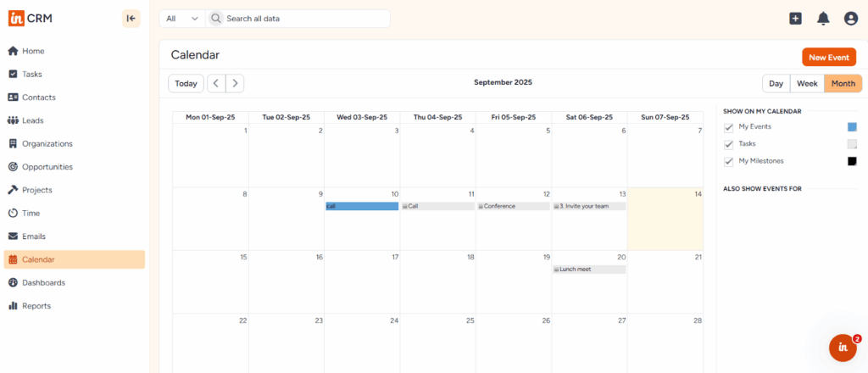Open the notifications bell
868x373 pixels.
tap(823, 19)
